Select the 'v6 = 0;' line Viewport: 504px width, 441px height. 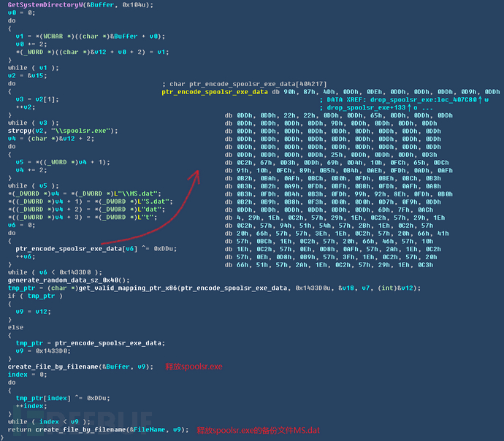coord(21,225)
